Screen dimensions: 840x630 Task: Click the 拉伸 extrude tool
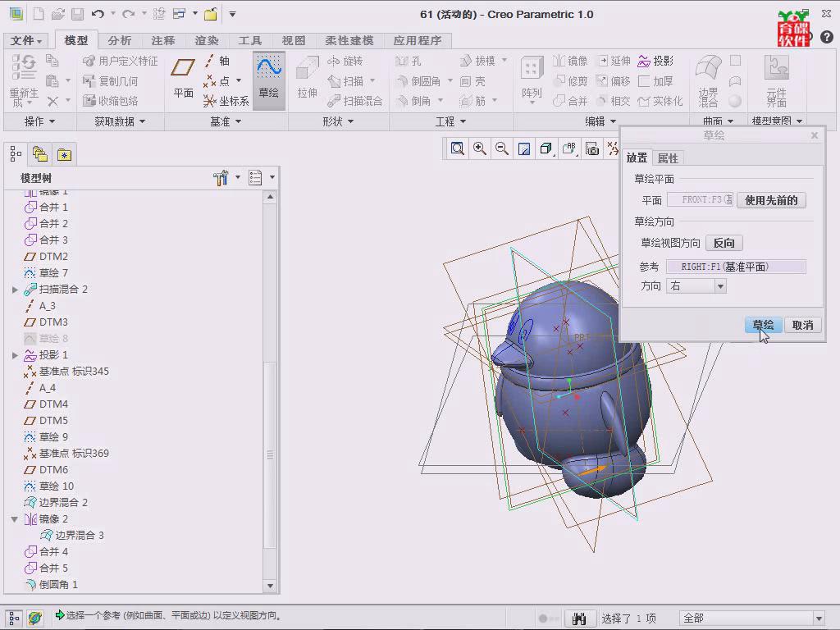coord(307,78)
